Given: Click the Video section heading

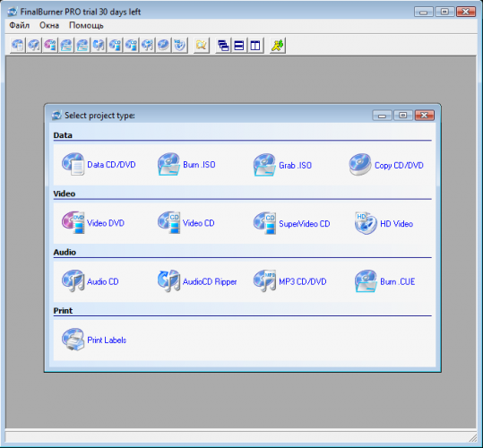Looking at the screenshot, I should pyautogui.click(x=65, y=194).
